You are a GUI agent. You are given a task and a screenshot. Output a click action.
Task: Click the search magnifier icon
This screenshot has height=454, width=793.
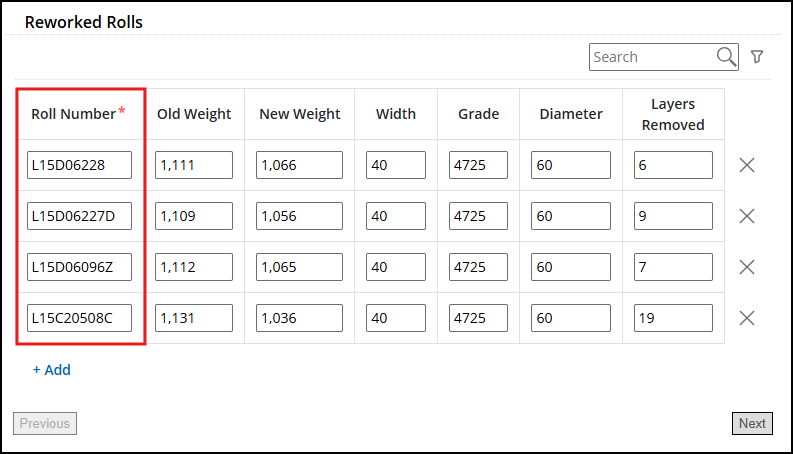point(726,57)
